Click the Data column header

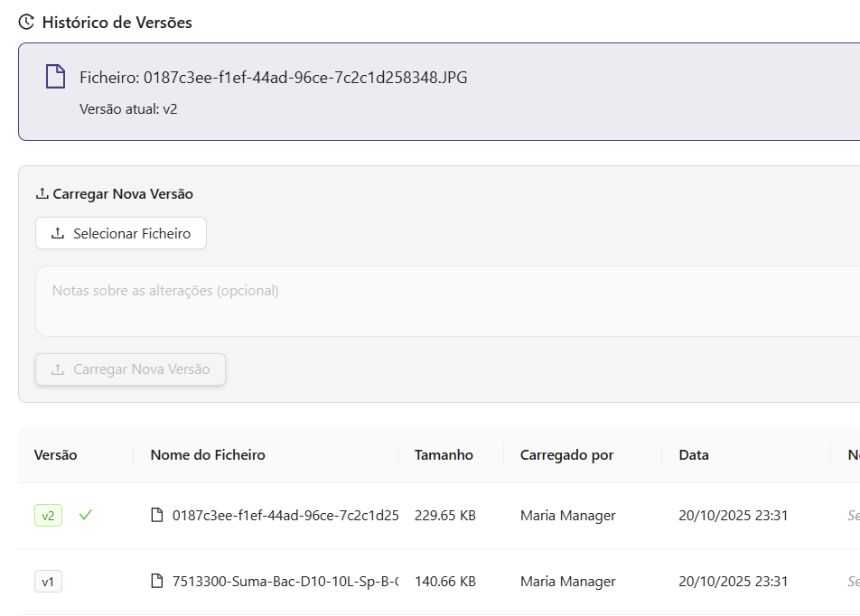[x=694, y=455]
